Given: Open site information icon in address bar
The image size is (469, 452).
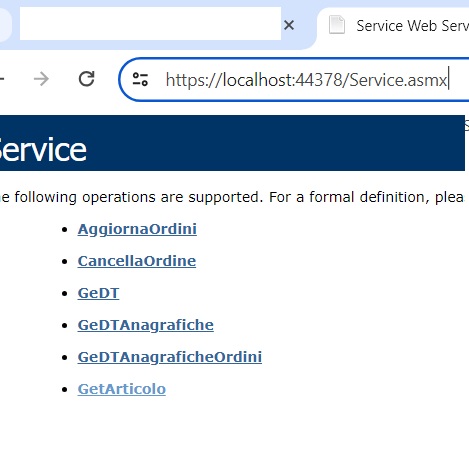Looking at the screenshot, I should click(x=140, y=79).
